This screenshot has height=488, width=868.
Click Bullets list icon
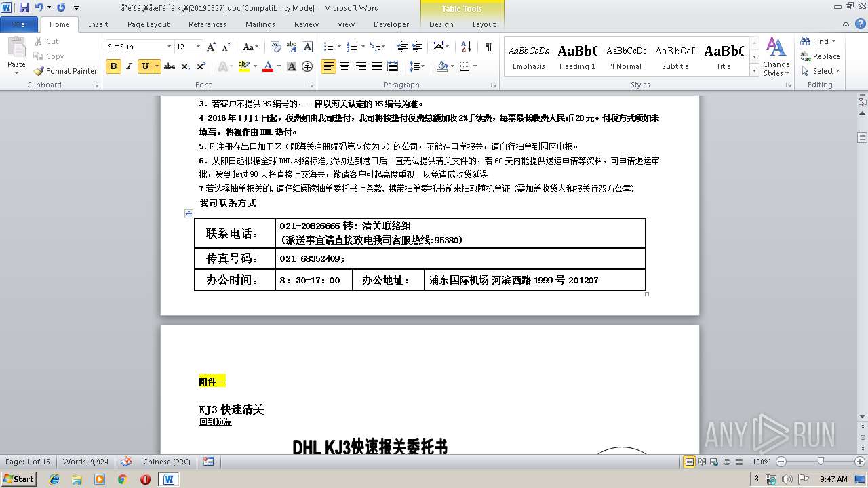click(x=328, y=47)
